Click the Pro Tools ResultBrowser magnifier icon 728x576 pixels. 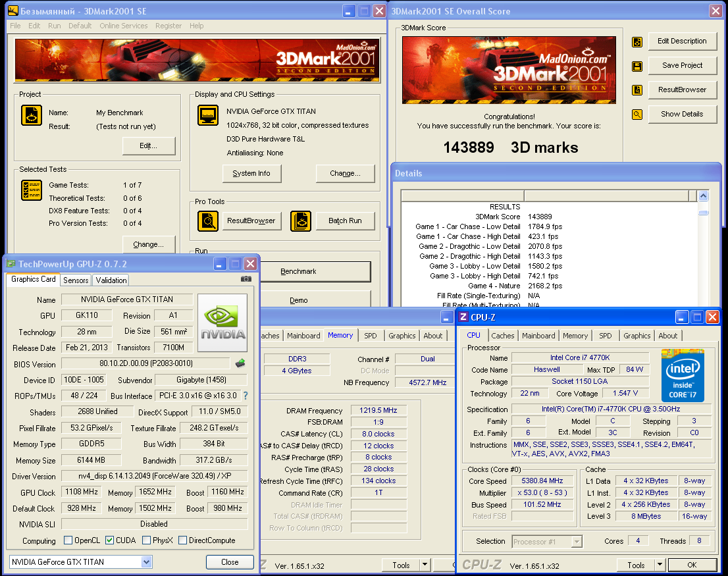208,221
